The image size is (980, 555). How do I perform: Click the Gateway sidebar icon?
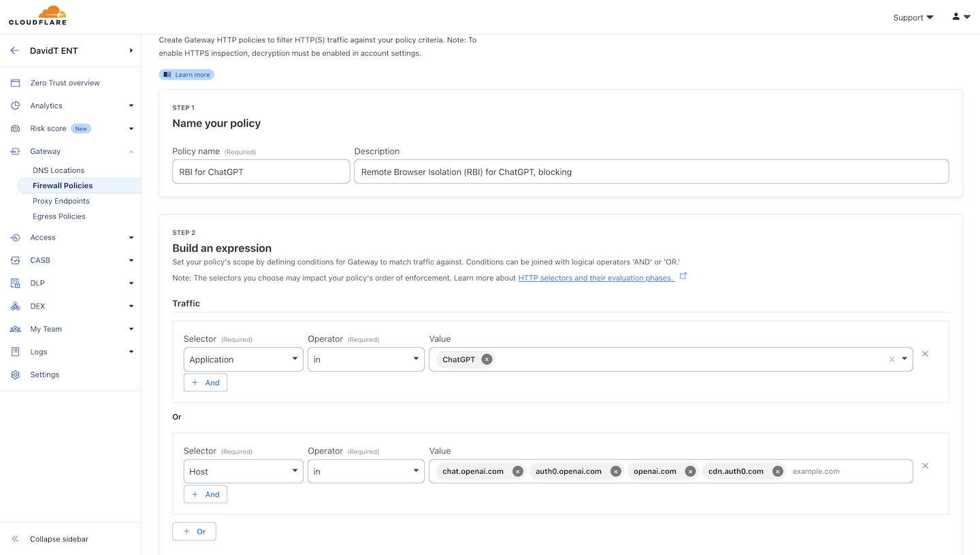click(15, 151)
